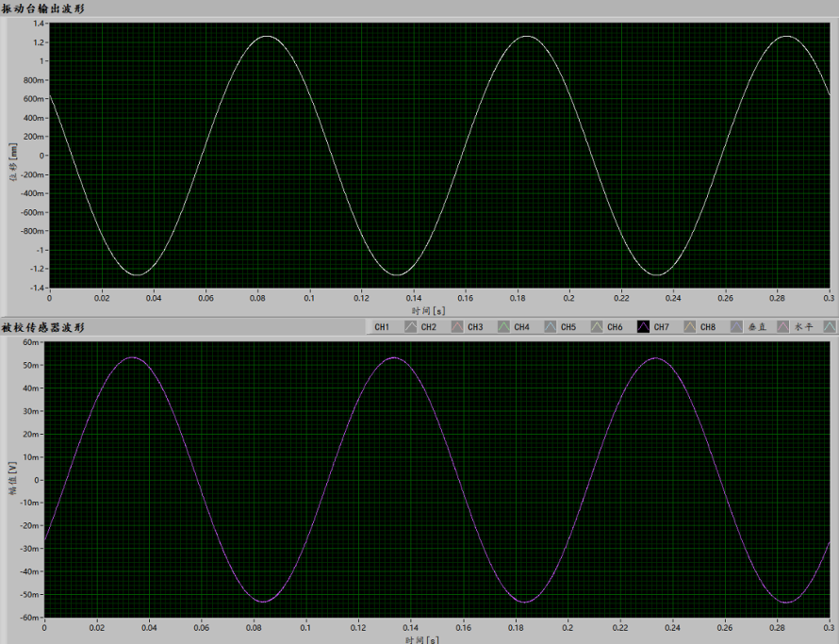Click the black-background purple plot glyph before CH7
This screenshot has height=644, width=839.
tap(643, 326)
